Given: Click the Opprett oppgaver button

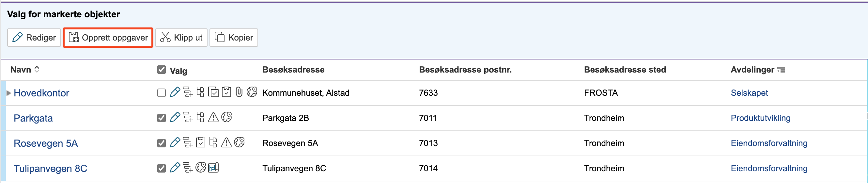Looking at the screenshot, I should pyautogui.click(x=108, y=38).
